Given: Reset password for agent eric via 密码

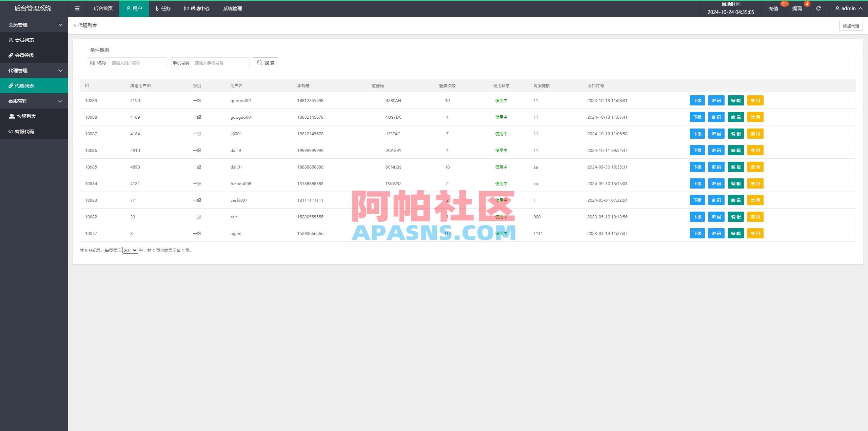Looking at the screenshot, I should coord(716,217).
